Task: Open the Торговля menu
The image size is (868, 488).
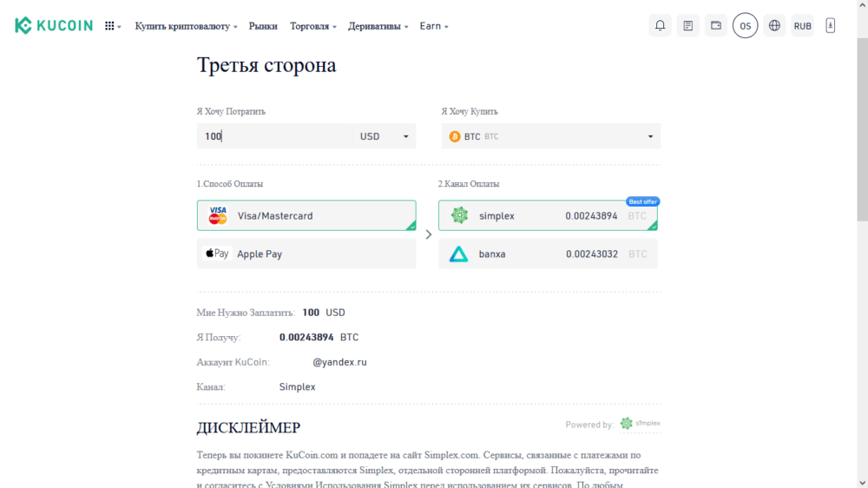Action: tap(312, 26)
